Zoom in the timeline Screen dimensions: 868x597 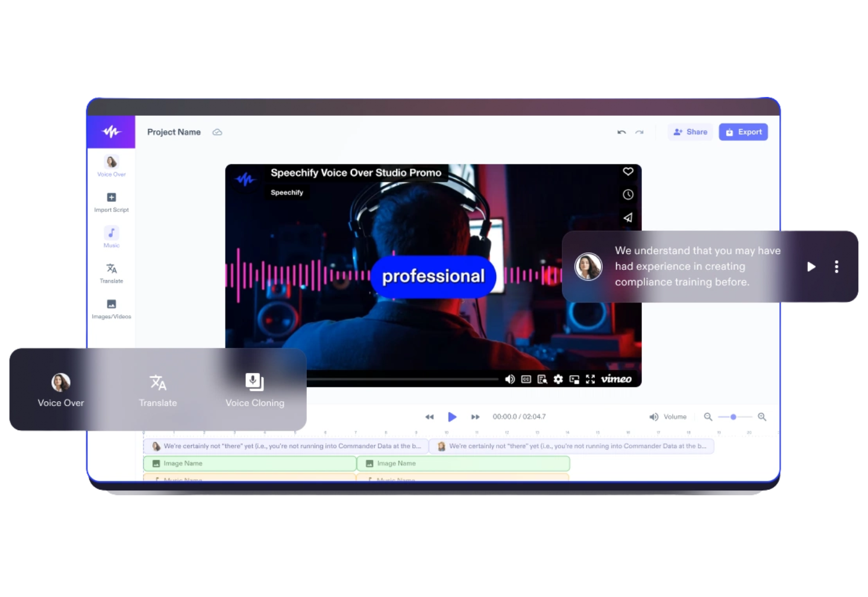point(762,417)
